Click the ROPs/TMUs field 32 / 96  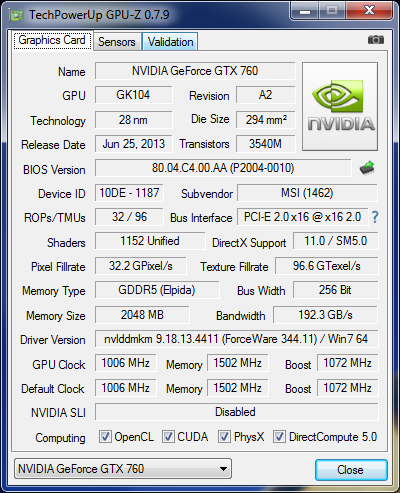point(129,217)
